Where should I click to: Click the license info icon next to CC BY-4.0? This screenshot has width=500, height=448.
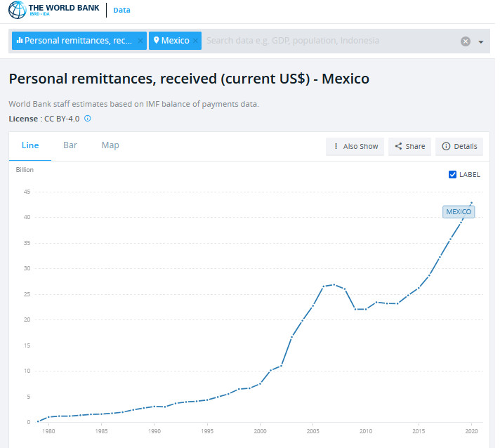coord(88,119)
